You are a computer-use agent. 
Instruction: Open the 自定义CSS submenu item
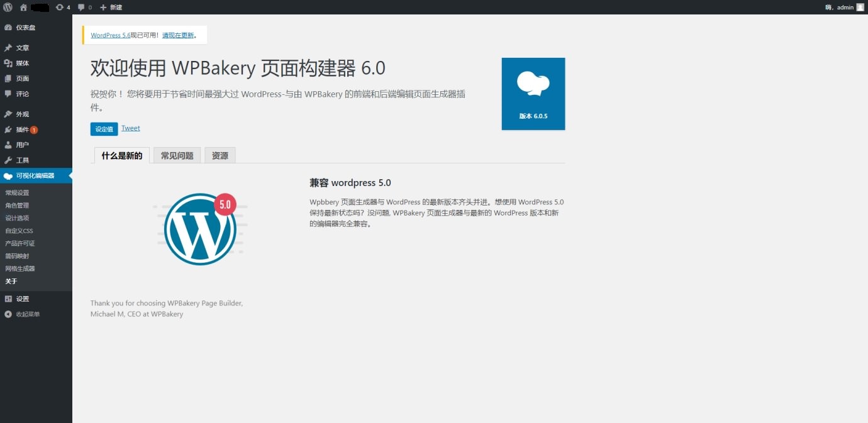click(x=19, y=231)
